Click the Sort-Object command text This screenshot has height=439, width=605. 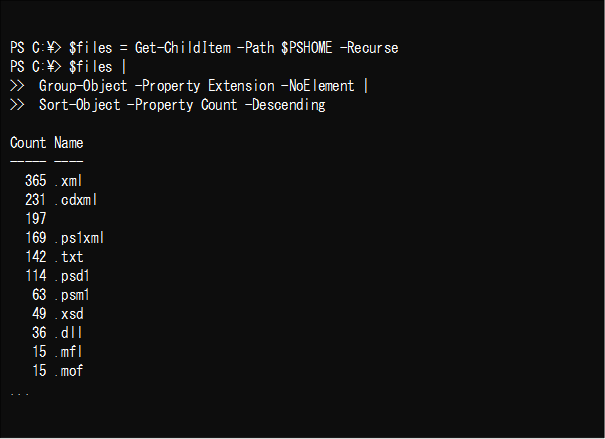[x=79, y=105]
